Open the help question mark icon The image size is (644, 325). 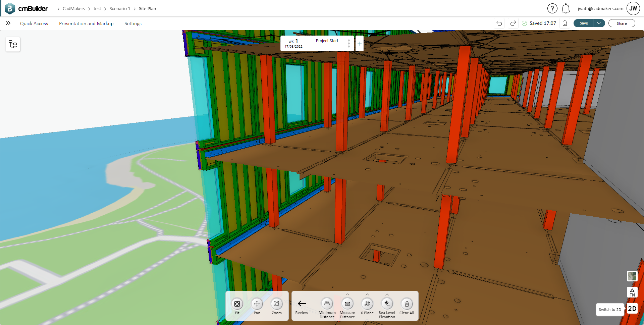552,8
